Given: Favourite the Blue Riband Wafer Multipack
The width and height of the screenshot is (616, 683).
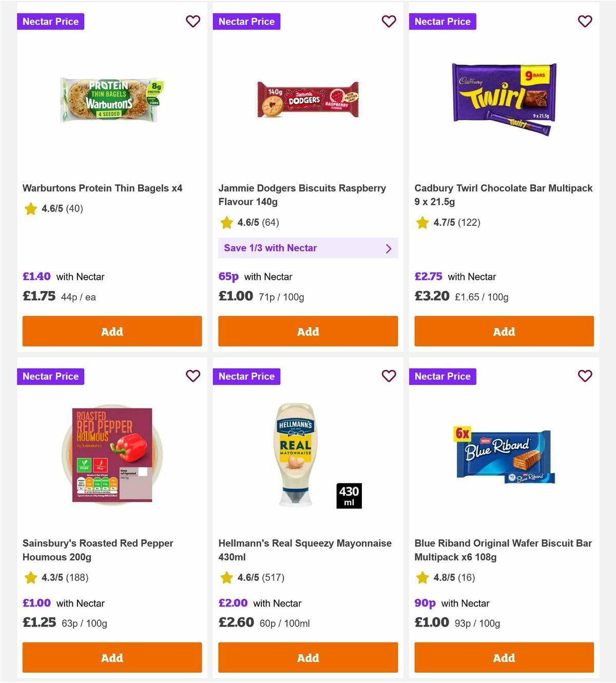Looking at the screenshot, I should coord(585,376).
